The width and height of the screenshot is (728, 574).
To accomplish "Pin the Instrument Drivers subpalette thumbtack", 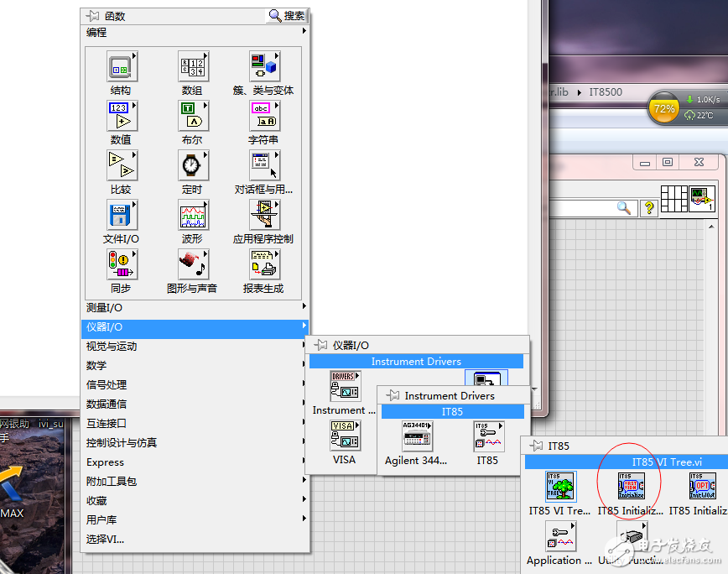I will tap(393, 395).
